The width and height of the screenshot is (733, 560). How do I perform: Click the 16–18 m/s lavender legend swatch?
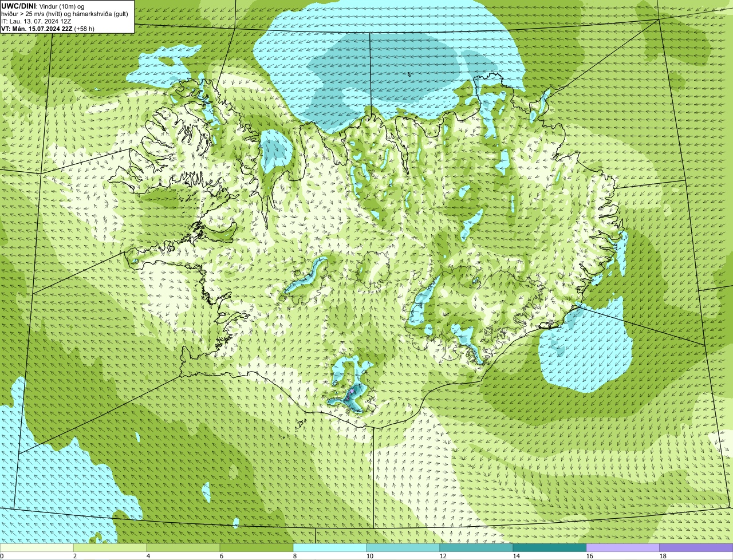pyautogui.click(x=623, y=548)
